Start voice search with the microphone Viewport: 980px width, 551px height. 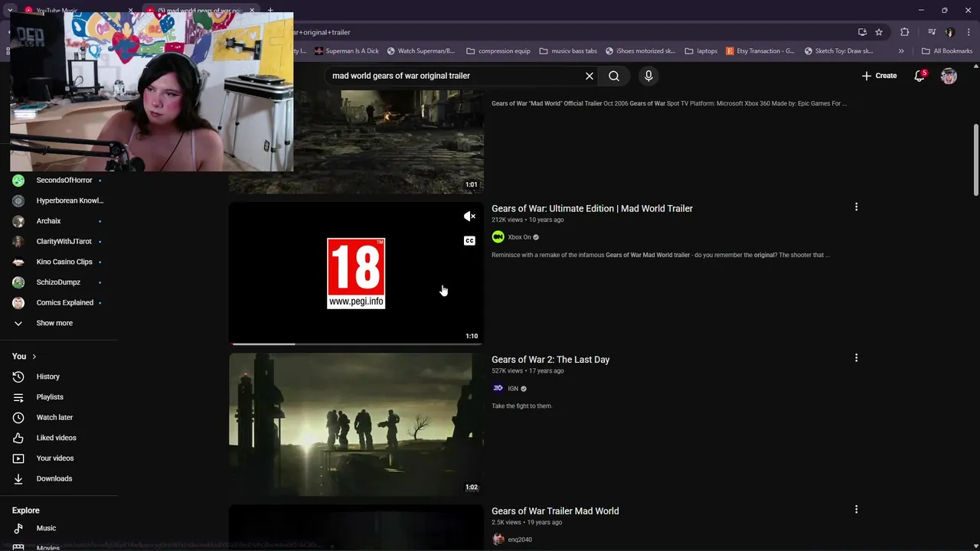648,76
